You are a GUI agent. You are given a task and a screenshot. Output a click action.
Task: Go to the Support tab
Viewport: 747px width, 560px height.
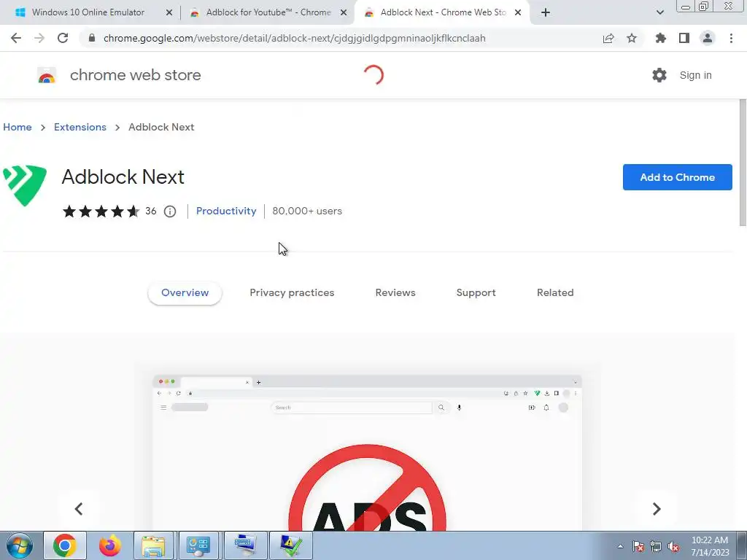[x=476, y=293]
